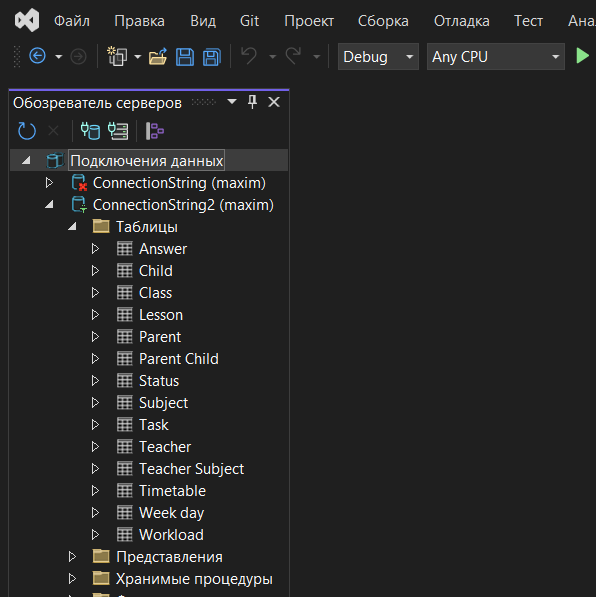Click the Save All double-disk icon
The image size is (596, 597).
212,57
